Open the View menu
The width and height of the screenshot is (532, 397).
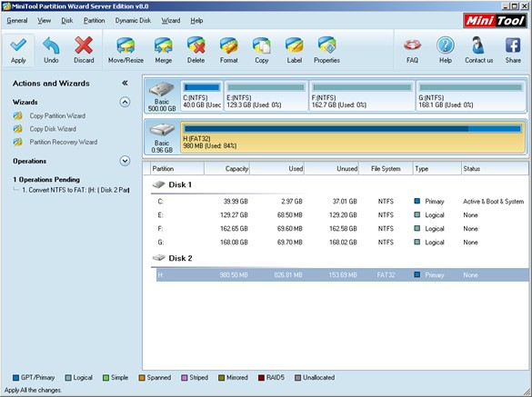45,21
